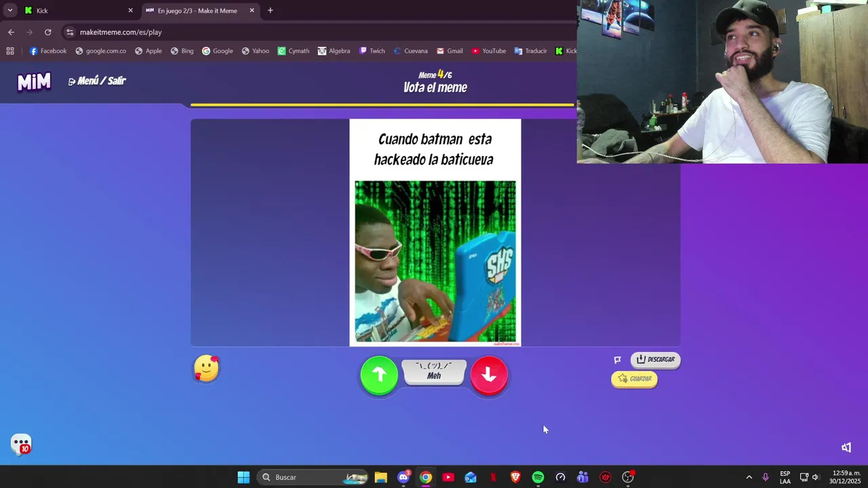
Task: Open the clock and date panel
Action: [846, 477]
